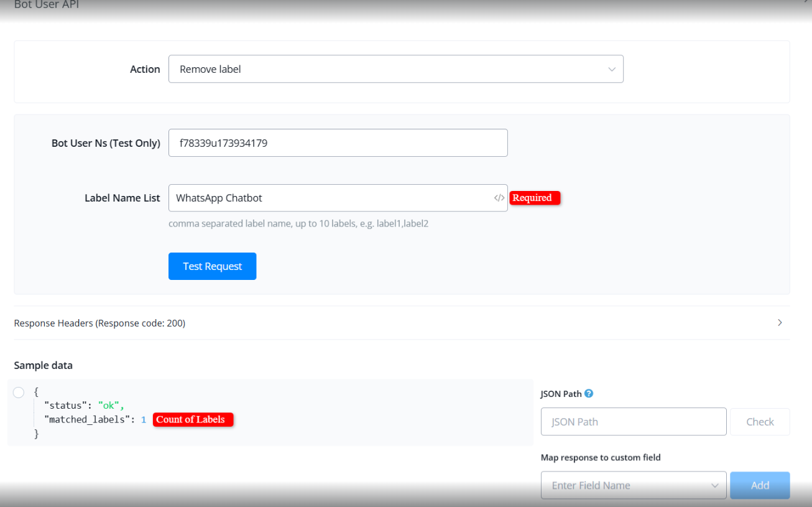The image size is (812, 507).
Task: Focus the Bot User Ns text field
Action: [x=338, y=143]
